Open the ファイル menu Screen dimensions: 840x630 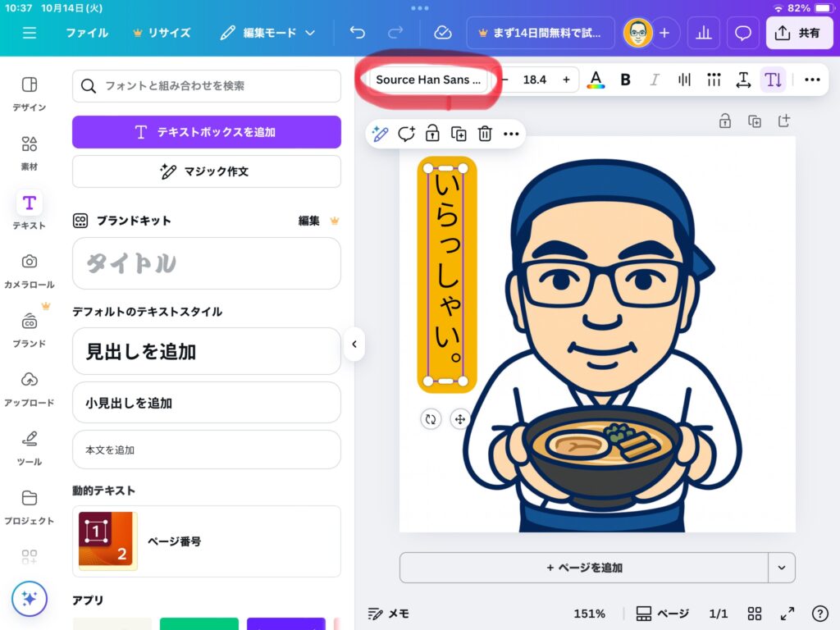coord(87,33)
